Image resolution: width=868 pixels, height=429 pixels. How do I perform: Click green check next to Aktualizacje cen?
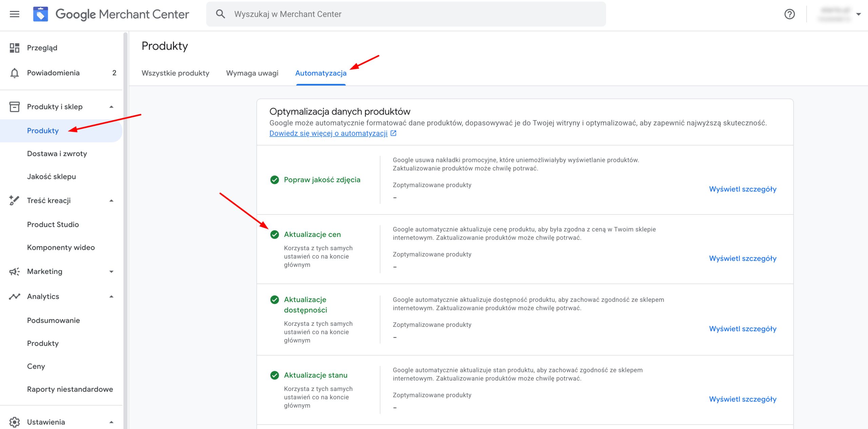coord(275,235)
